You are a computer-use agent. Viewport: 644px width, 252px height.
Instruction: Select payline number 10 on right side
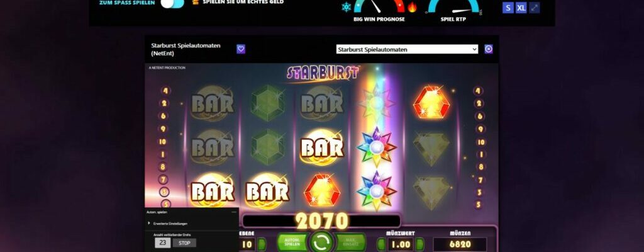[x=480, y=142]
